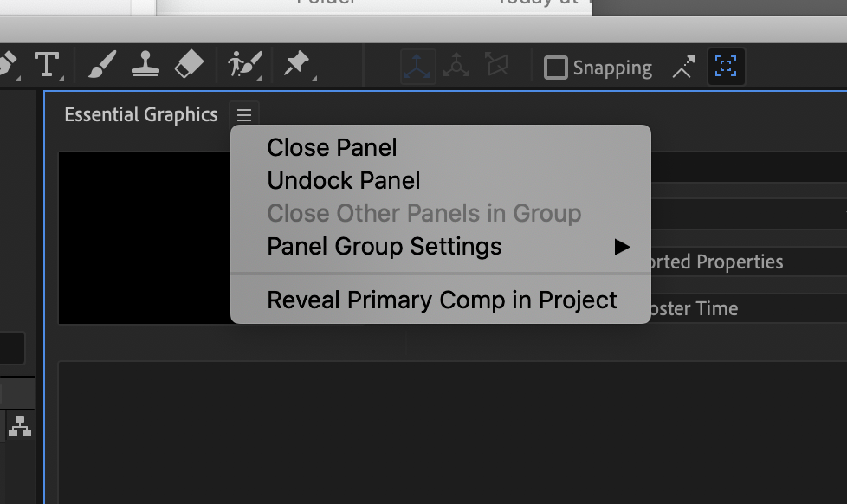The width and height of the screenshot is (847, 504).
Task: Expand the Panel Group Settings submenu
Action: click(385, 246)
